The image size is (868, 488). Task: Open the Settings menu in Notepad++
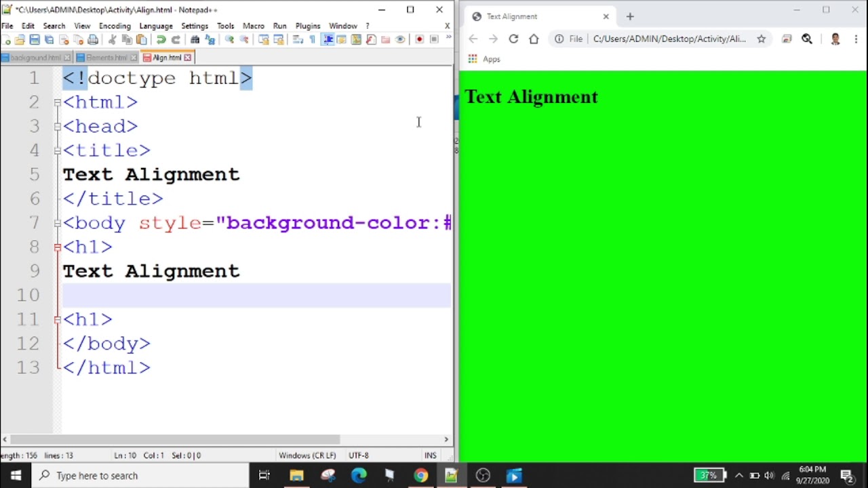coord(195,26)
